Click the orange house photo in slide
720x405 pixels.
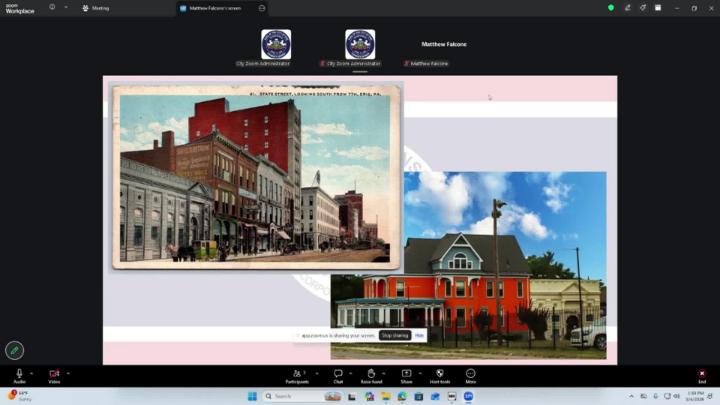pyautogui.click(x=468, y=265)
